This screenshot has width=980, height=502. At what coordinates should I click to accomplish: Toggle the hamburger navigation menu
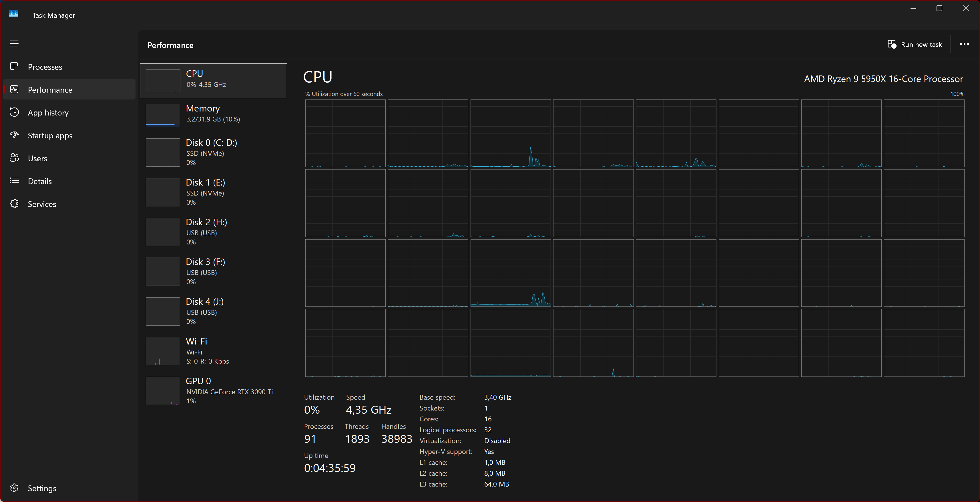click(14, 44)
